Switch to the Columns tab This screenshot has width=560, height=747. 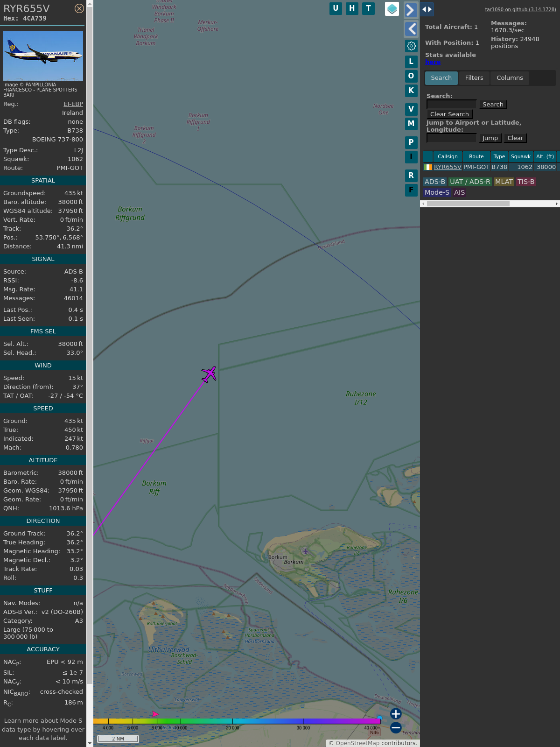510,78
